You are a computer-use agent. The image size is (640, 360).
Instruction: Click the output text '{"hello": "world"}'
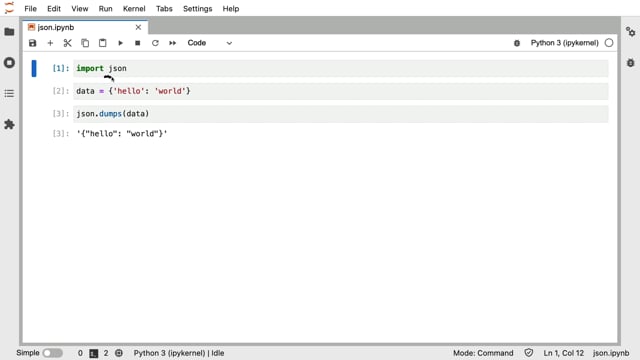coord(122,133)
